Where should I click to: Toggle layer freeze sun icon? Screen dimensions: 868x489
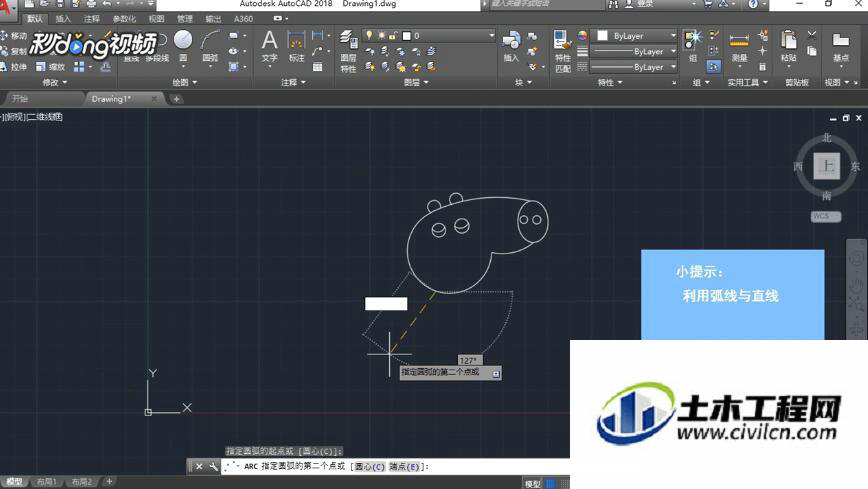coord(381,35)
